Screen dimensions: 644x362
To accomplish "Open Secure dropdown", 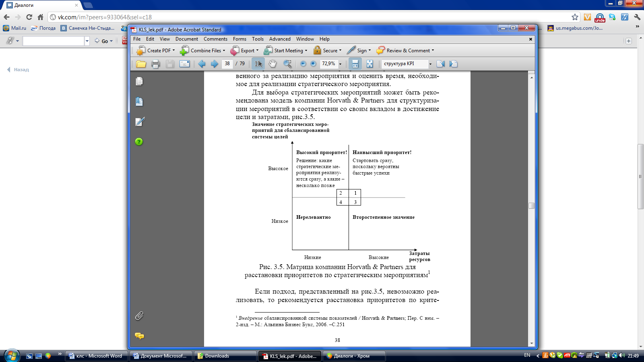I will tap(328, 50).
